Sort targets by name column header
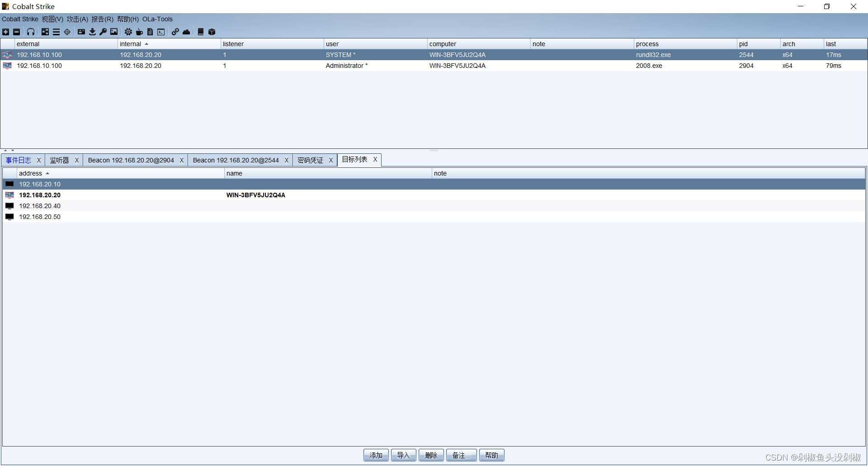The width and height of the screenshot is (868, 466). click(x=328, y=173)
